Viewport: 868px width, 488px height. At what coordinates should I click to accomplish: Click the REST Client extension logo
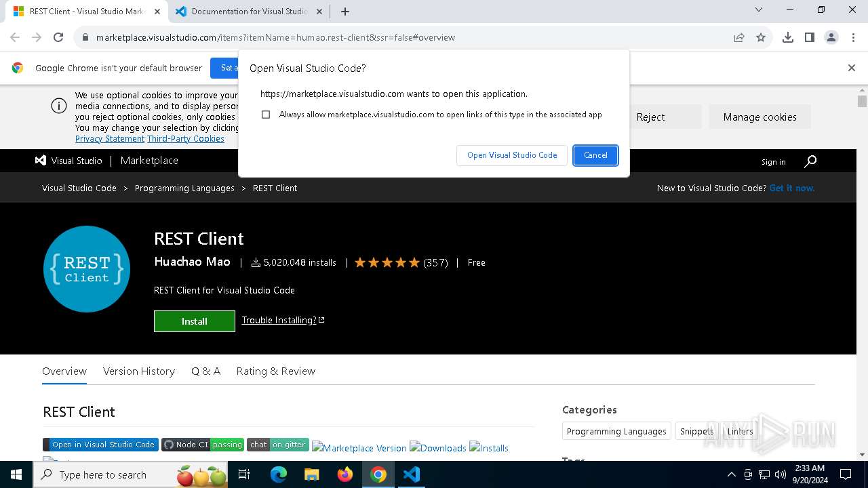[x=87, y=269]
